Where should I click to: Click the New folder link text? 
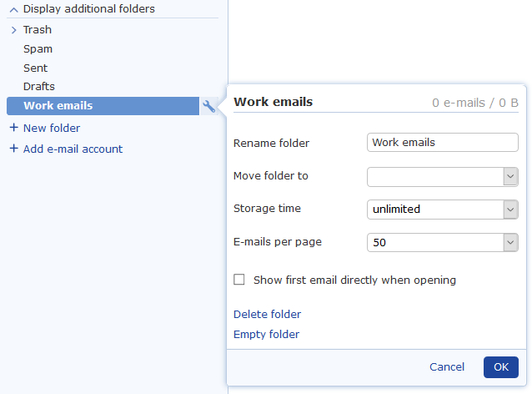[x=52, y=128]
